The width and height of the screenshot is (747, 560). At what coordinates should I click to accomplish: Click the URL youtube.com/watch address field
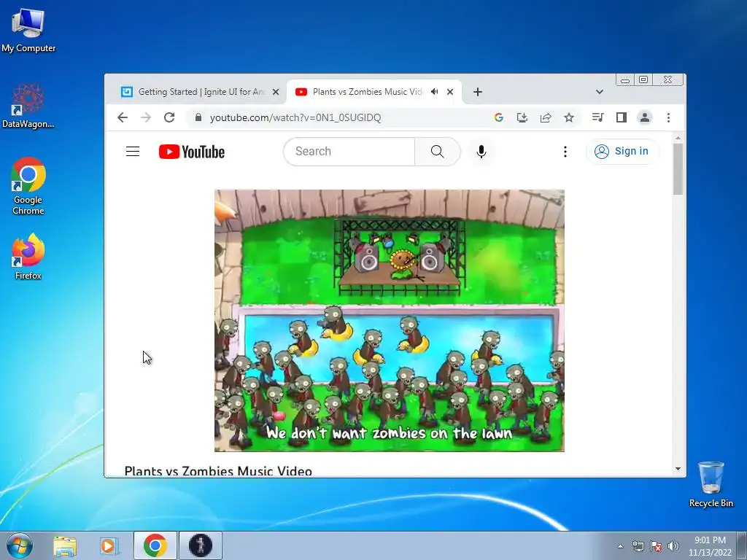(x=295, y=117)
